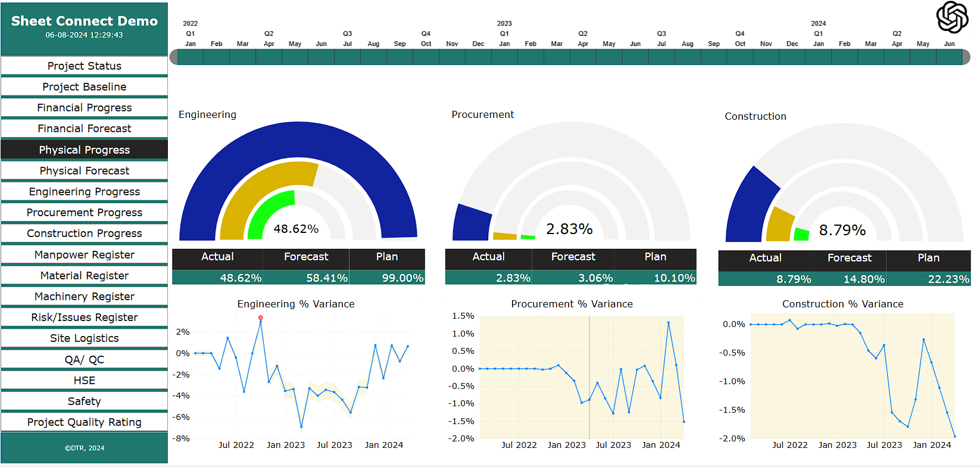This screenshot has width=980, height=467.
Task: Click the Sheet Connect Demo header title
Action: [84, 21]
